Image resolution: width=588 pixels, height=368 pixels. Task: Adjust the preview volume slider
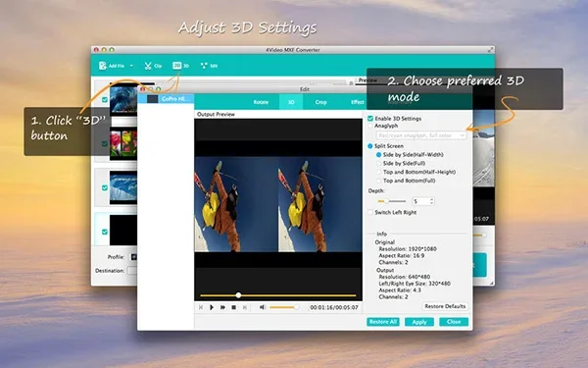284,307
